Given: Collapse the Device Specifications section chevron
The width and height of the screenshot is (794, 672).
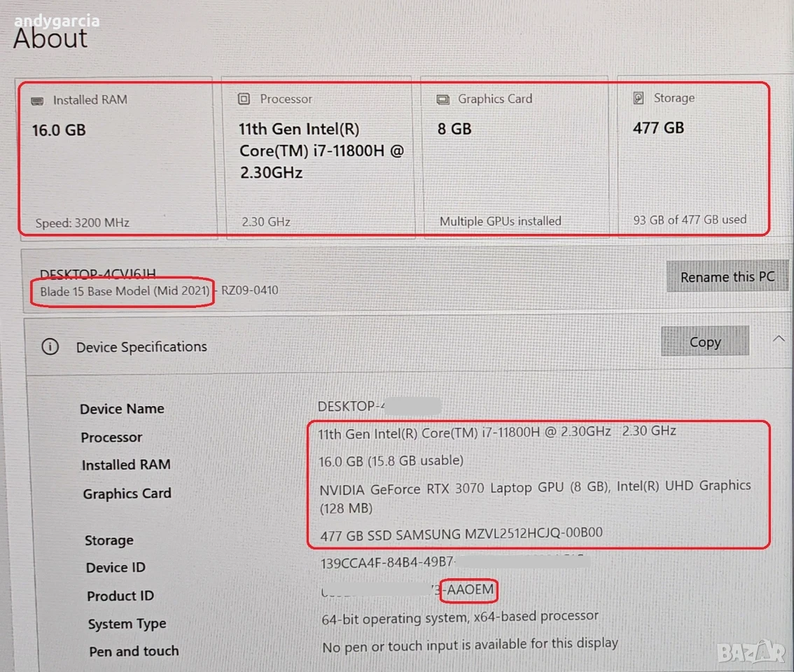Looking at the screenshot, I should [x=779, y=339].
